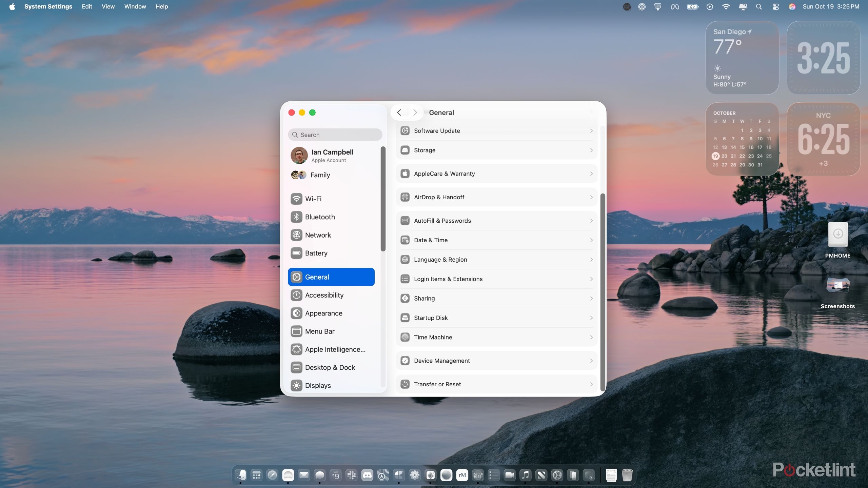
Task: Click the Spotlight search icon in menu bar
Action: [x=759, y=7]
